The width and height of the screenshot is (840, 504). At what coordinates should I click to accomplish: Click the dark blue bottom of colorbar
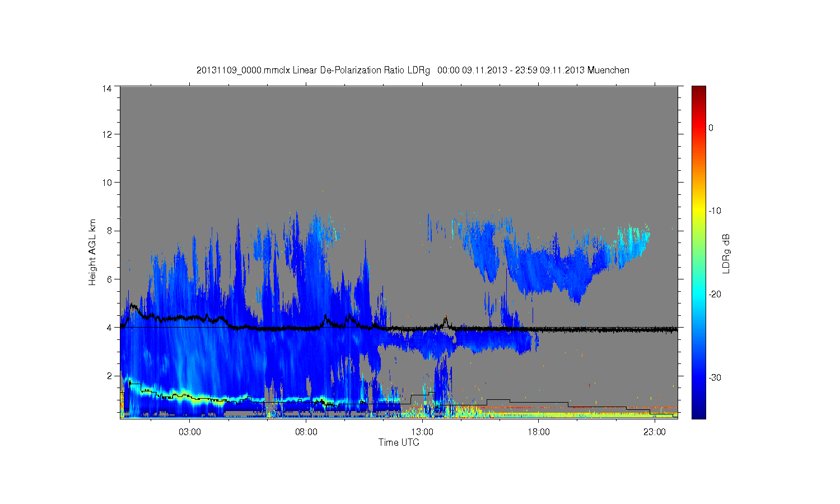pyautogui.click(x=698, y=414)
